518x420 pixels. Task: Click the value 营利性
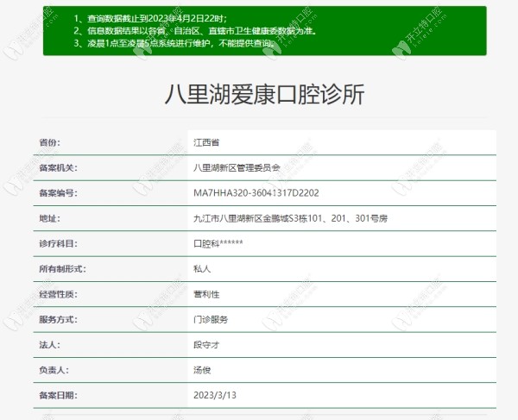[x=206, y=294]
